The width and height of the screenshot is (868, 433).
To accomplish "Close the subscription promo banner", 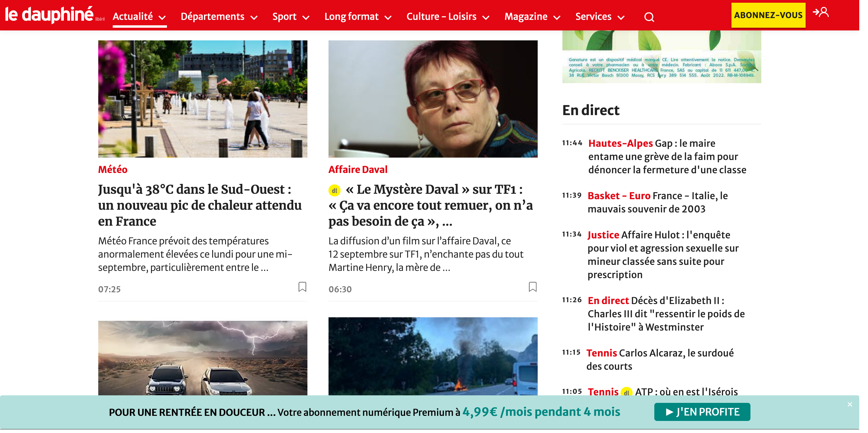I will click(850, 404).
